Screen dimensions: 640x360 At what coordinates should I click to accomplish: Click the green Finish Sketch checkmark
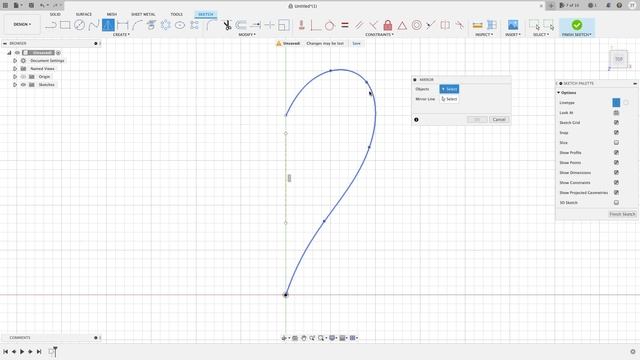(577, 25)
